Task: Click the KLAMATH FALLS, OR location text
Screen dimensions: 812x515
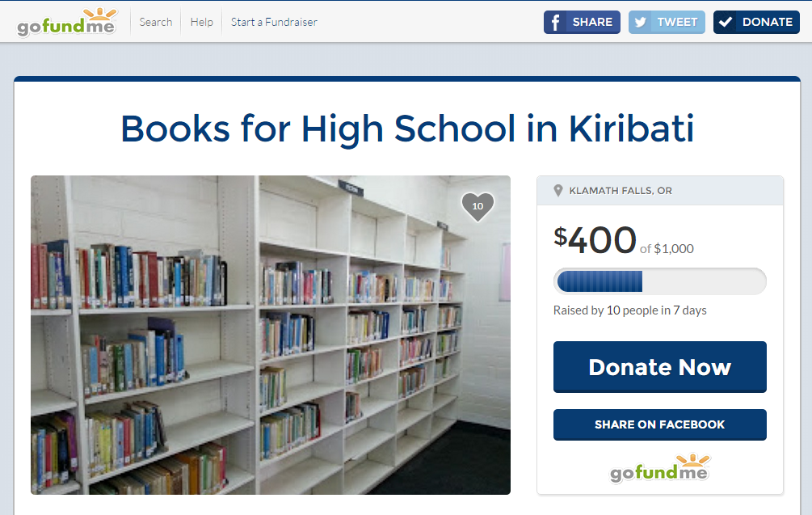Action: click(621, 191)
